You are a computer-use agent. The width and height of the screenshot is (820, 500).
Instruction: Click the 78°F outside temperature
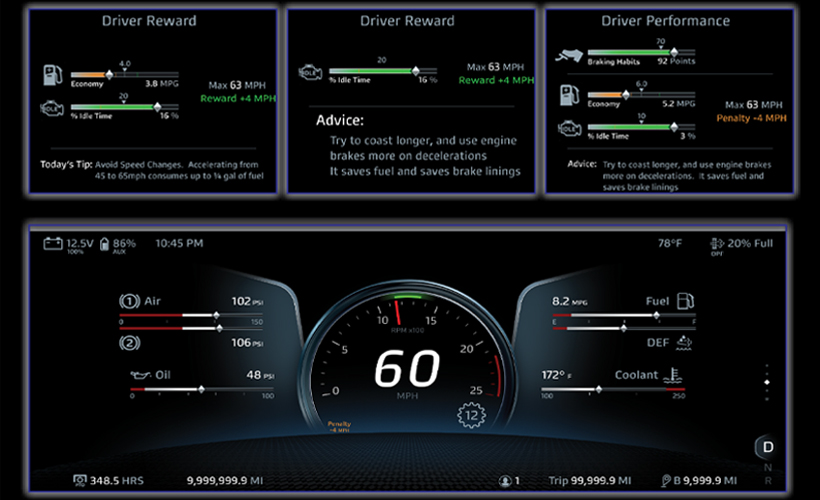[x=670, y=243]
